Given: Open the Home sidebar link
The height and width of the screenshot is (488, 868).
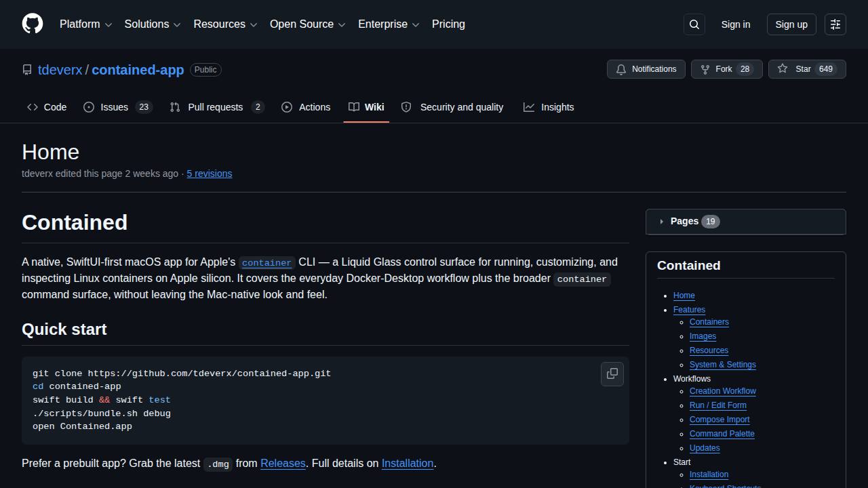Looking at the screenshot, I should point(684,296).
